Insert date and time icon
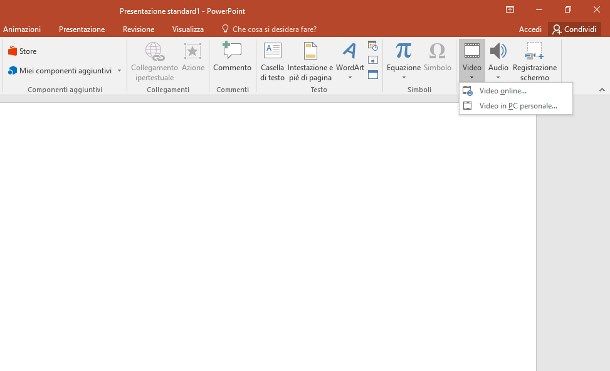Viewport: 610px width, 371px height. point(373,47)
